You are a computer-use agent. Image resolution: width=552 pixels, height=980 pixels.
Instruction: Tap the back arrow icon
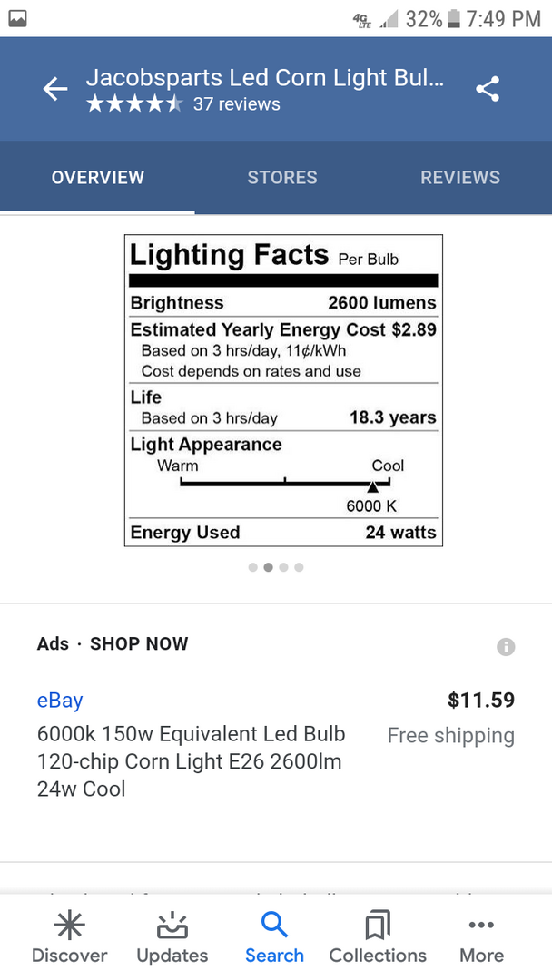point(55,89)
